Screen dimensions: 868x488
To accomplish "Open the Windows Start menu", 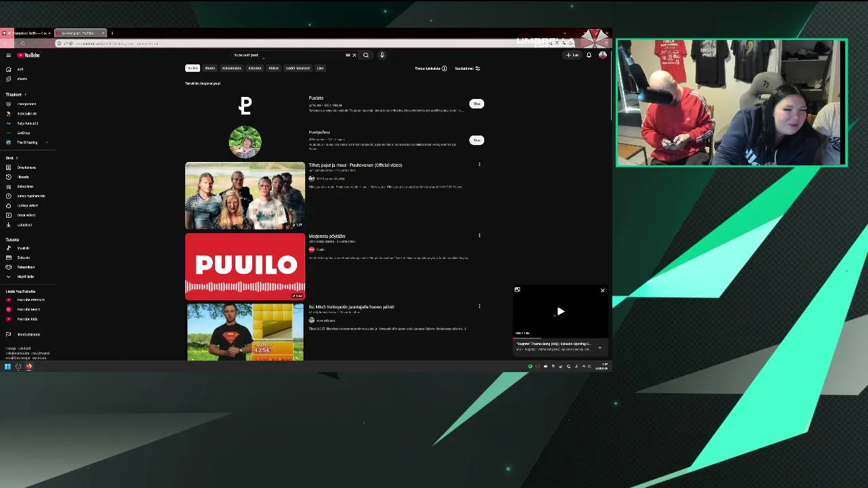I will click(x=7, y=367).
